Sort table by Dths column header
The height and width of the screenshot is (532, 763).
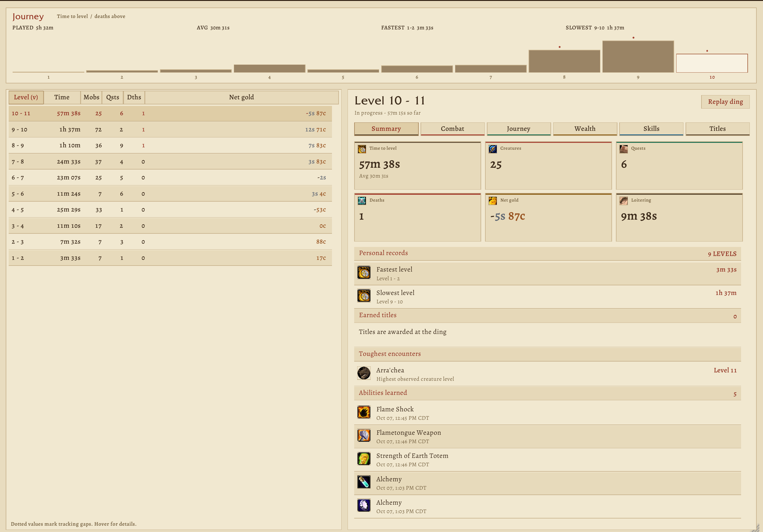134,97
